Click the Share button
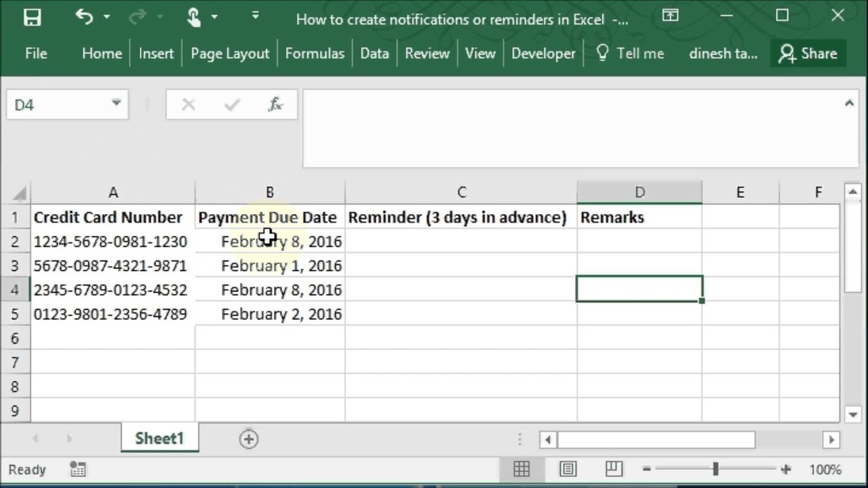 808,54
